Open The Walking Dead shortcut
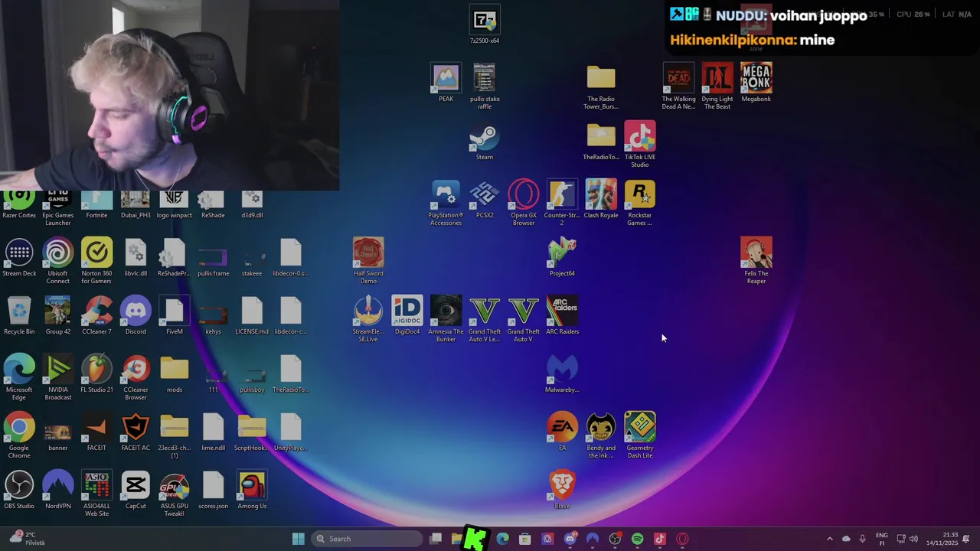 [x=678, y=86]
